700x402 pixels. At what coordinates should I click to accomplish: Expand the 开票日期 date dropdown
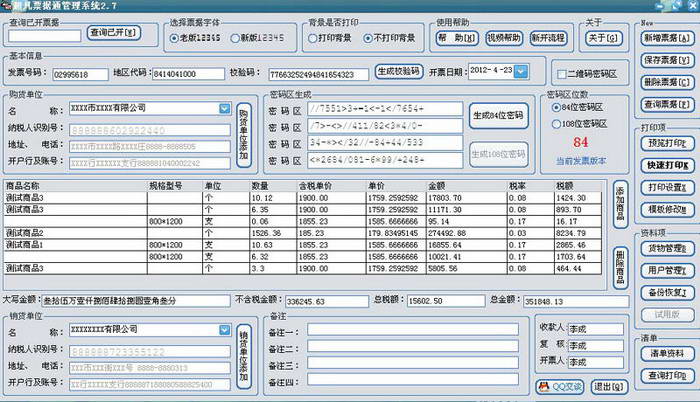point(537,72)
